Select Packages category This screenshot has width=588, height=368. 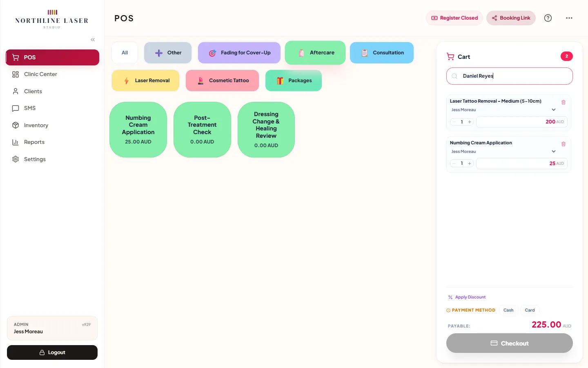coord(294,81)
